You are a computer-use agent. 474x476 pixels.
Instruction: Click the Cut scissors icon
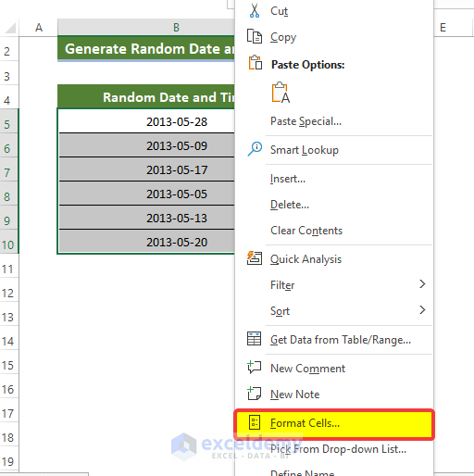tap(255, 10)
